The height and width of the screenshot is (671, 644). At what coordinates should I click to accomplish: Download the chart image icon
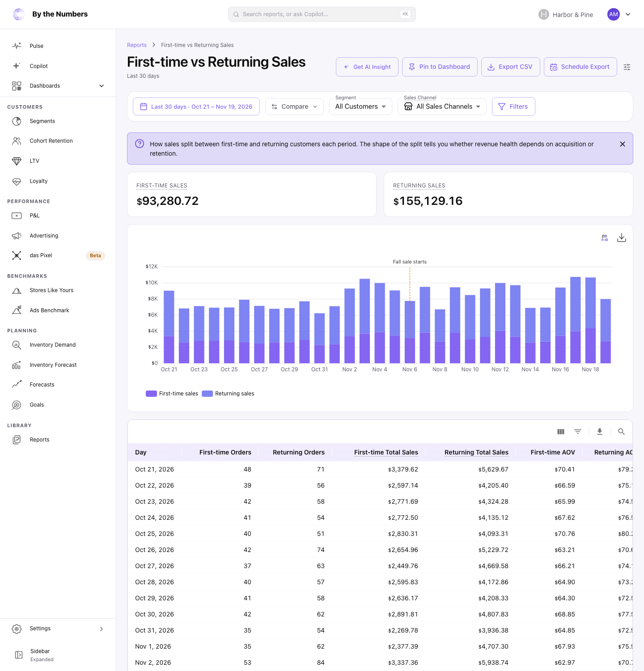622,238
